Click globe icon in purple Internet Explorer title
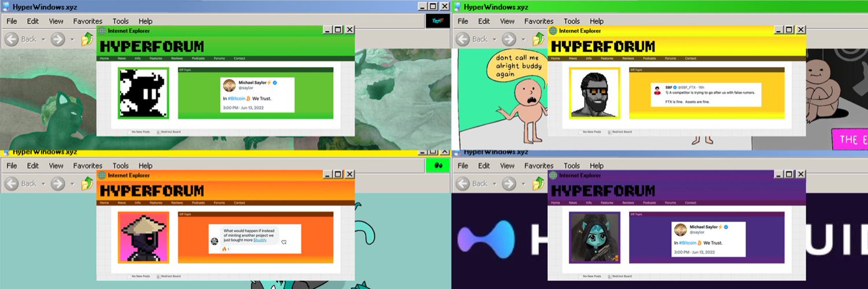 554,175
